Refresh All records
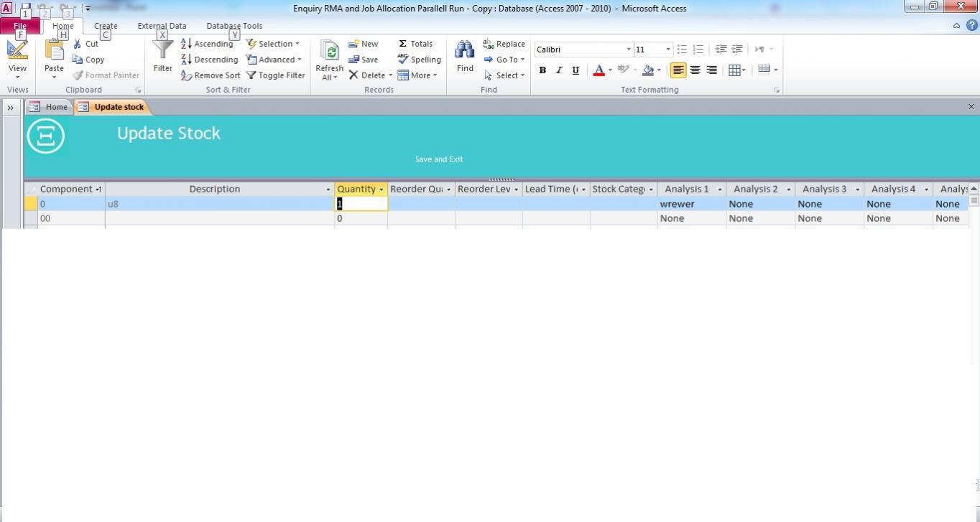This screenshot has height=522, width=980. 329,60
